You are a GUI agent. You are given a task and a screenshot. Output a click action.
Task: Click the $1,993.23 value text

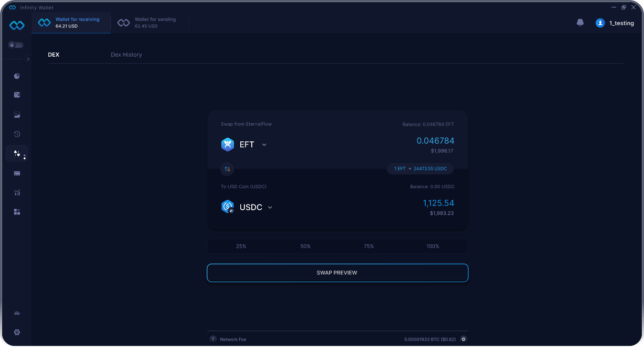click(x=442, y=213)
